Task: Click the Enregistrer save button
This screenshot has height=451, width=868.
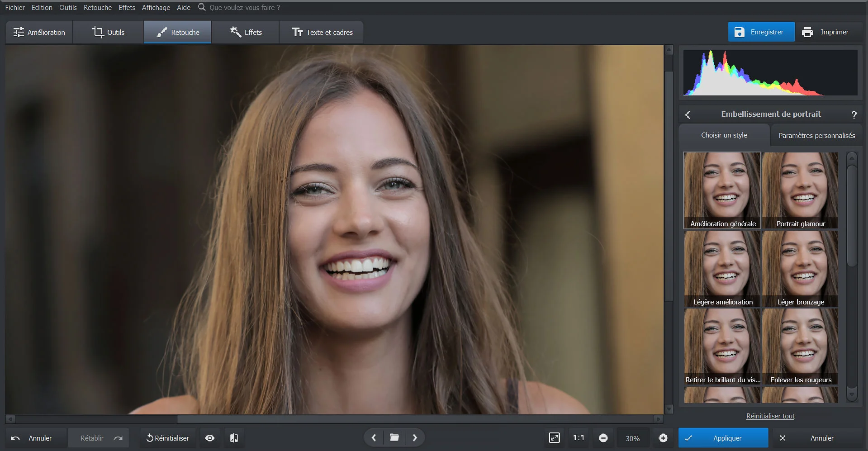Action: click(x=761, y=32)
